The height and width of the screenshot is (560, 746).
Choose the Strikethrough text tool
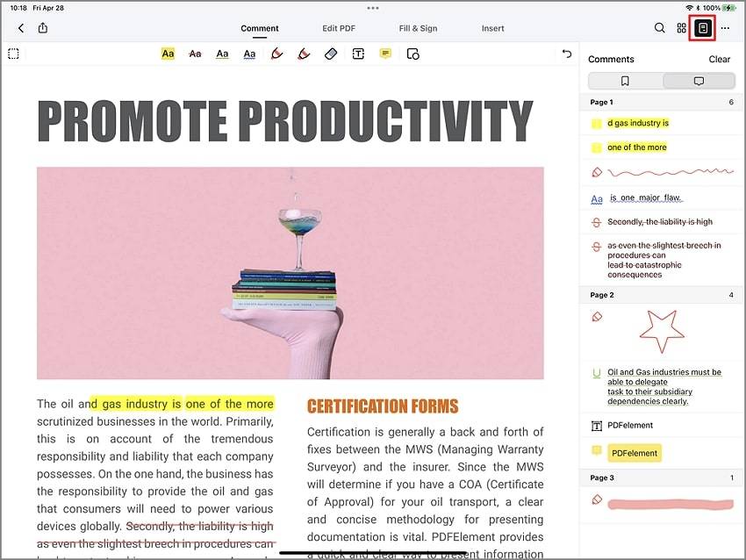pyautogui.click(x=195, y=54)
